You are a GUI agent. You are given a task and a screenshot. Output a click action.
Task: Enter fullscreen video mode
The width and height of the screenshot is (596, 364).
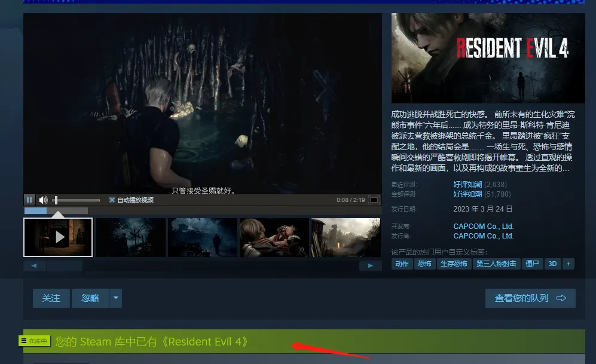374,200
